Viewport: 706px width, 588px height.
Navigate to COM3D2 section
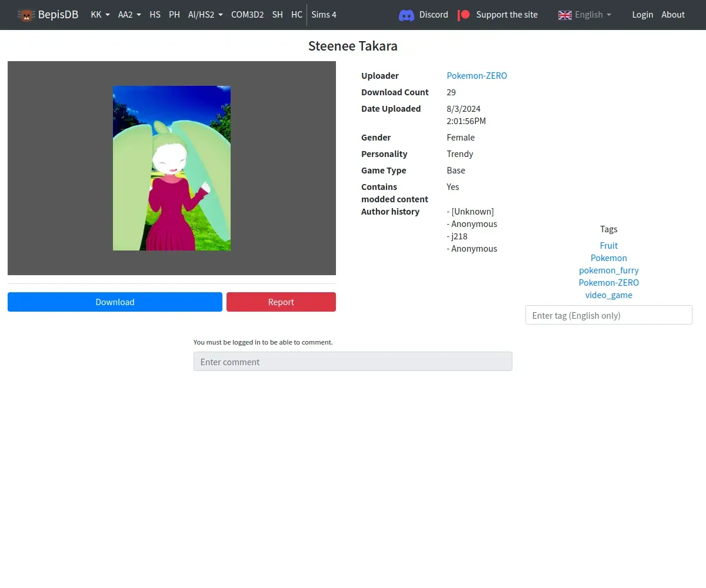click(x=247, y=15)
